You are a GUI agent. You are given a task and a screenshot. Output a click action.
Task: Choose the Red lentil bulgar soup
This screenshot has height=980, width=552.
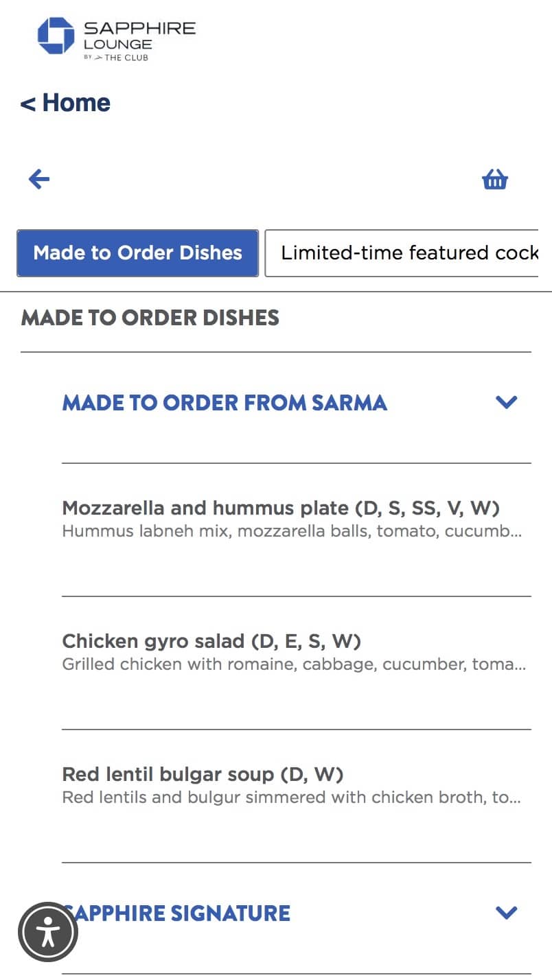click(203, 774)
